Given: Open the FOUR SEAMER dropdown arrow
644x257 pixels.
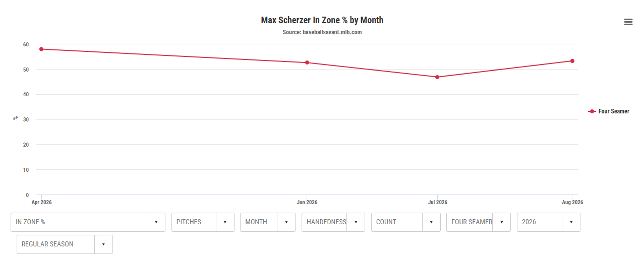Looking at the screenshot, I should (x=501, y=222).
